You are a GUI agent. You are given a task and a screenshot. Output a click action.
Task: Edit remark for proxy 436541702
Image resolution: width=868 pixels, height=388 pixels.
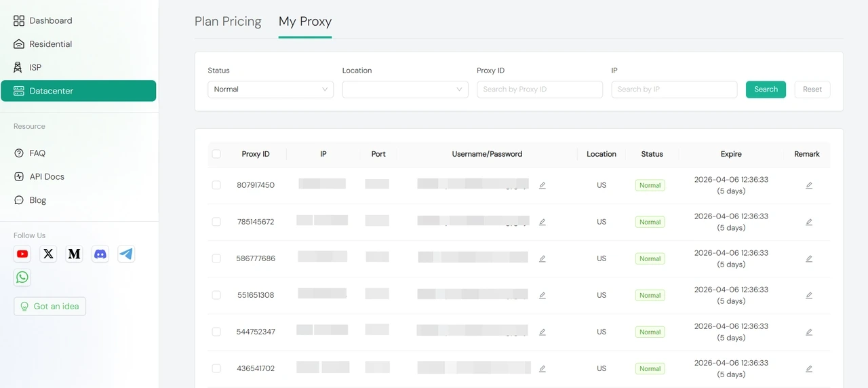[809, 368]
